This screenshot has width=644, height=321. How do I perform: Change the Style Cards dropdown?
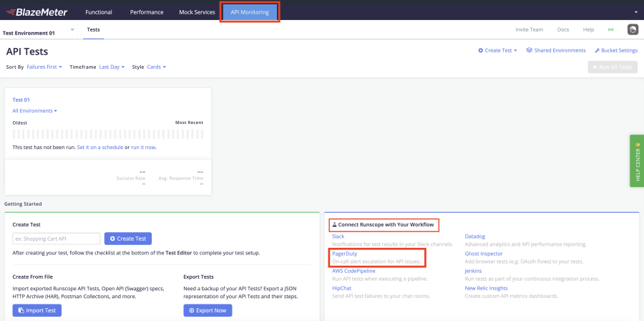[156, 67]
